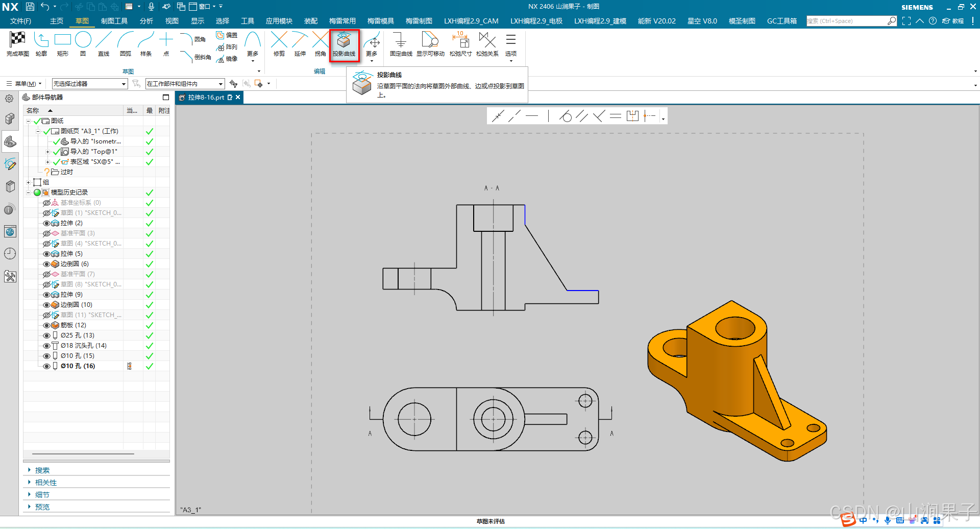
Task: Select the 点 point tool
Action: pyautogui.click(x=166, y=43)
